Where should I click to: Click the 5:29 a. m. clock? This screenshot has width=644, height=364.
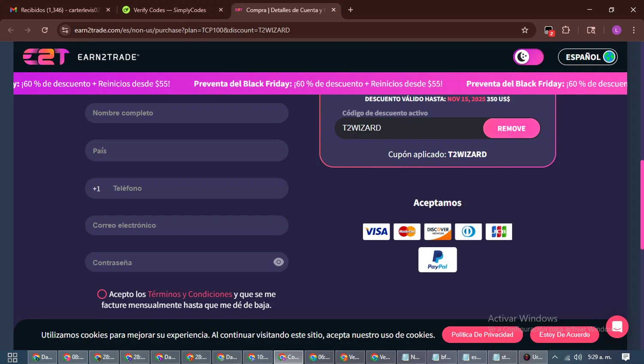599,357
